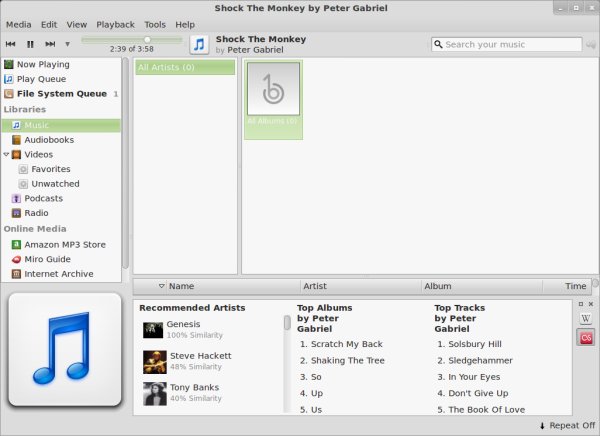Click the Steve Hackett artist photo
Image resolution: width=600 pixels, height=436 pixels.
click(x=155, y=362)
